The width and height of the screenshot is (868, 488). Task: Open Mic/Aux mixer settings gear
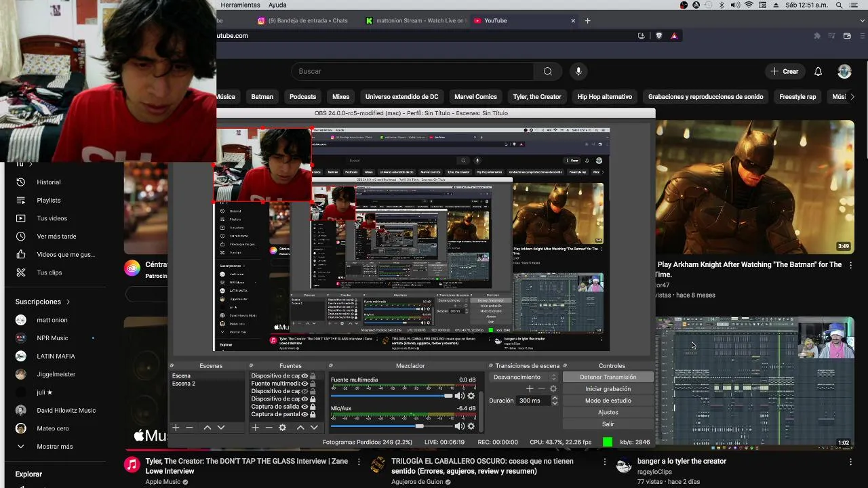[471, 426]
